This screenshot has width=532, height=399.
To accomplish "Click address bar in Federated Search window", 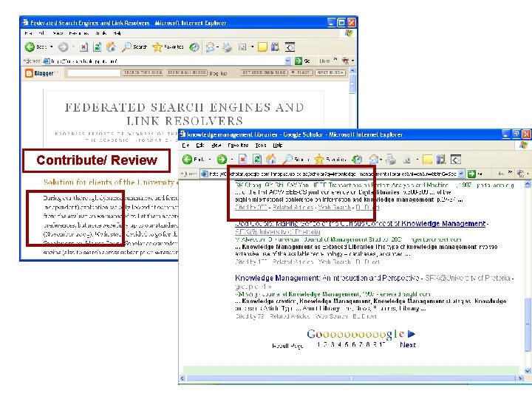I will 166,61.
